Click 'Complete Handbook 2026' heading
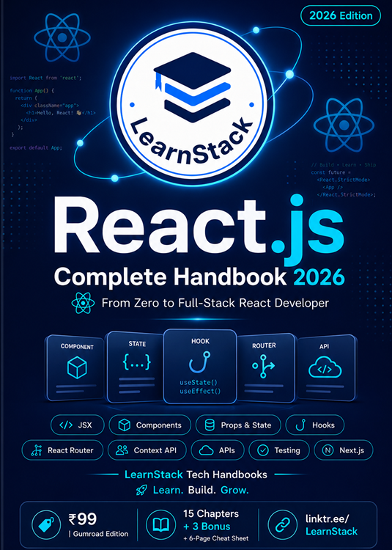392x550 pixels. click(199, 277)
